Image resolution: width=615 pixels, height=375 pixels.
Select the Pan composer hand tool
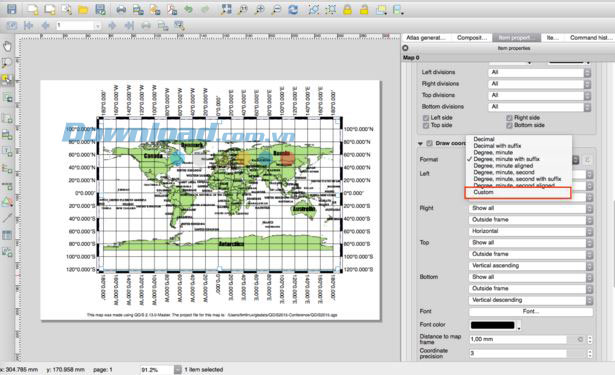[x=7, y=47]
